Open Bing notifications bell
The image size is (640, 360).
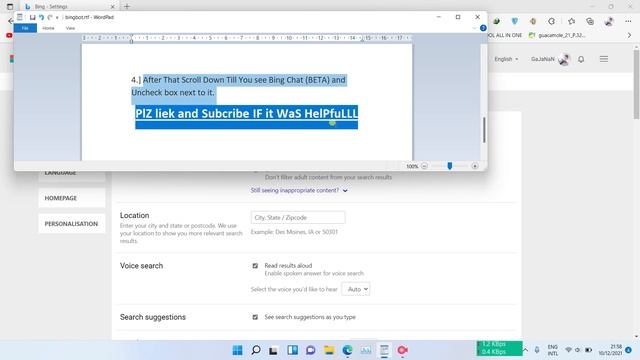tap(581, 59)
